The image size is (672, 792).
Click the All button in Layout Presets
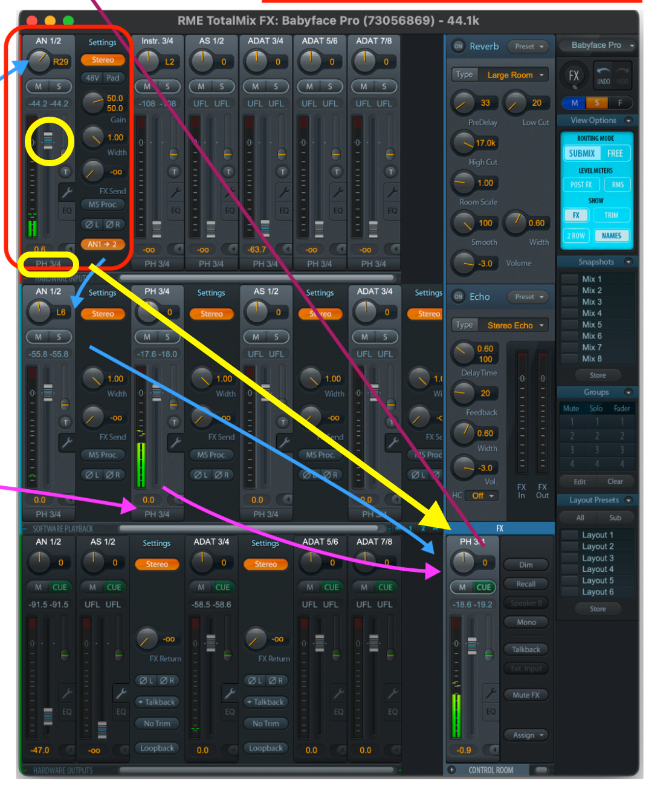tap(580, 518)
